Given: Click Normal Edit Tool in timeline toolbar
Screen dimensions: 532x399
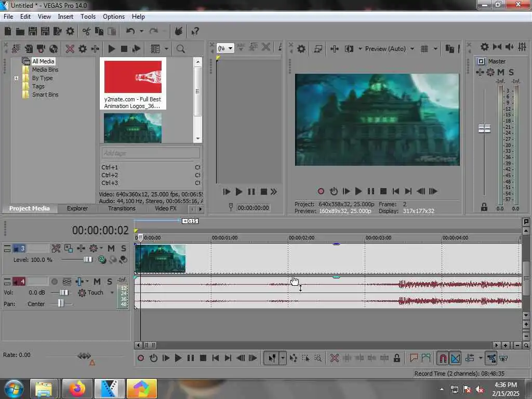Looking at the screenshot, I should click(272, 358).
